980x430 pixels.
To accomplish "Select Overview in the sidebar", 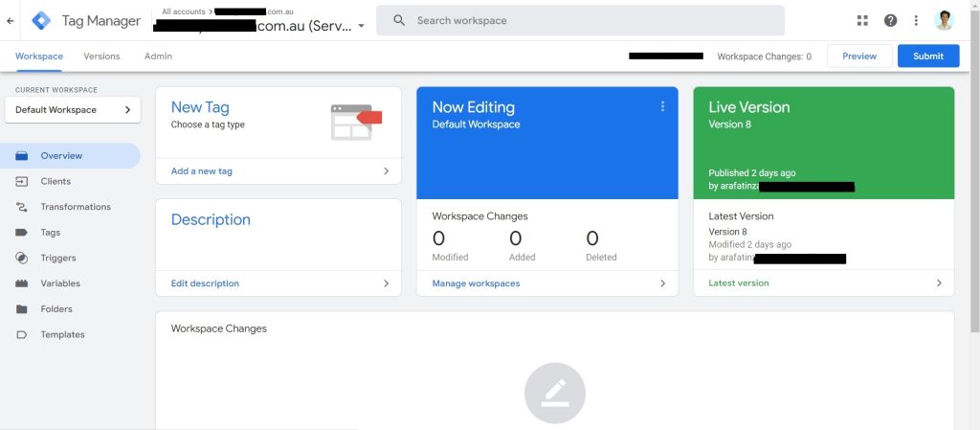I will (70, 156).
